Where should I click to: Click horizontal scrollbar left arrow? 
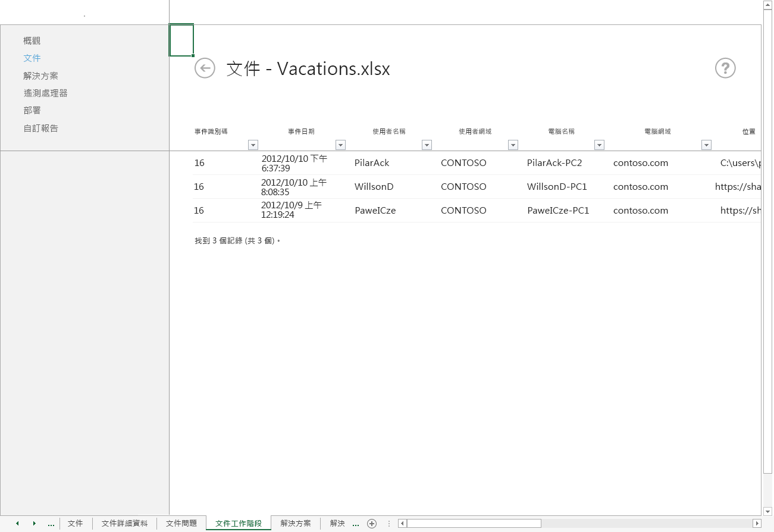pos(403,524)
